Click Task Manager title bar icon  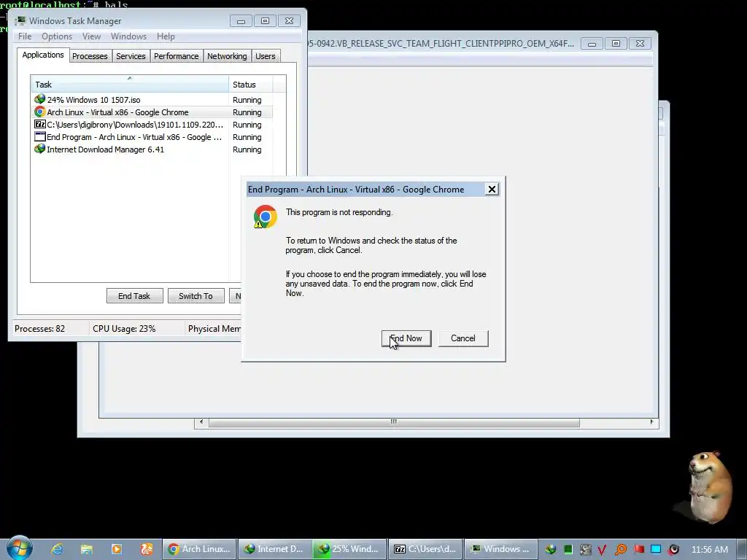pyautogui.click(x=20, y=20)
